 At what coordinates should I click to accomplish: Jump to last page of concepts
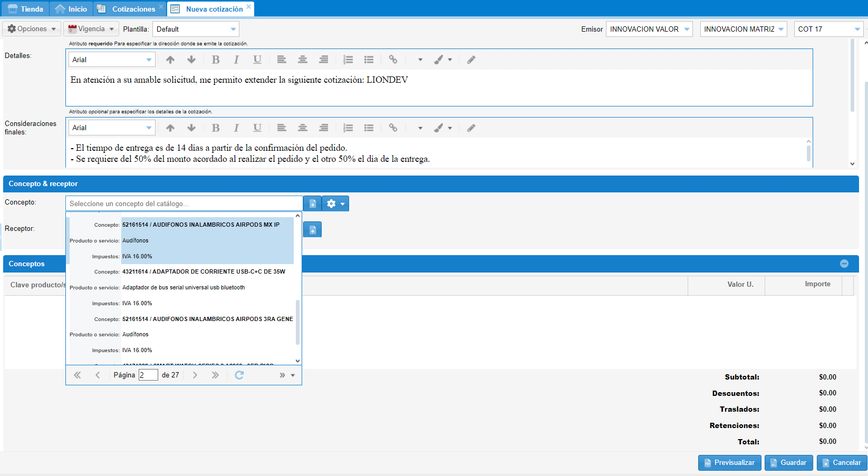[215, 375]
